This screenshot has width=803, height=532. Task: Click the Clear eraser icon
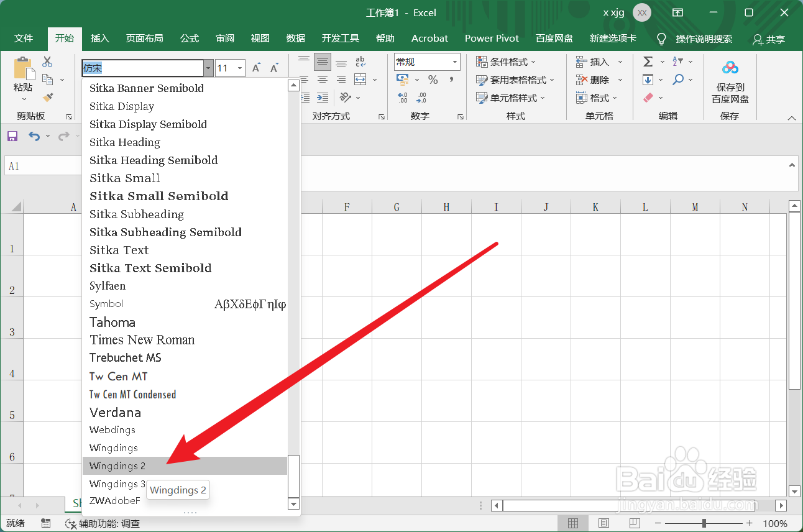[648, 98]
